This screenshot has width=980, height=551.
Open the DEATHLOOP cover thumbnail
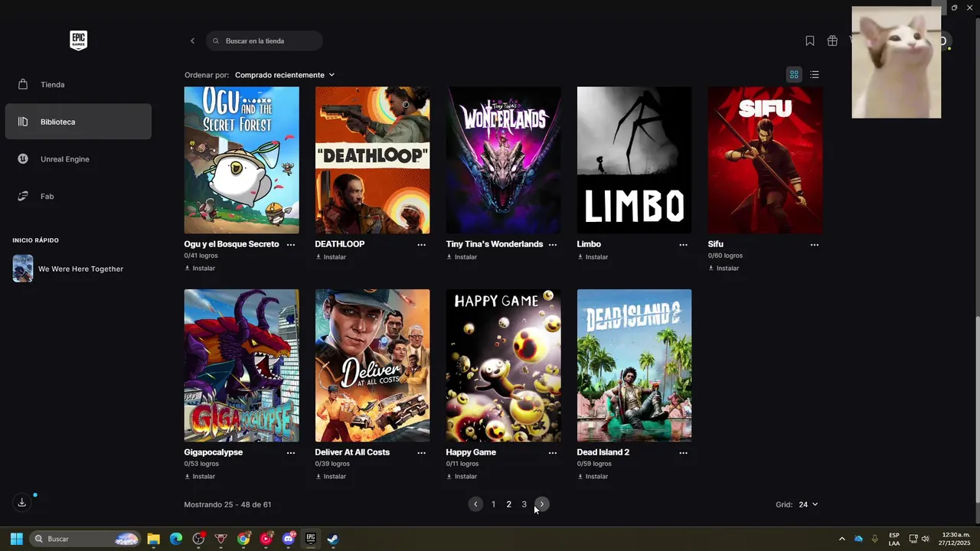coord(372,160)
